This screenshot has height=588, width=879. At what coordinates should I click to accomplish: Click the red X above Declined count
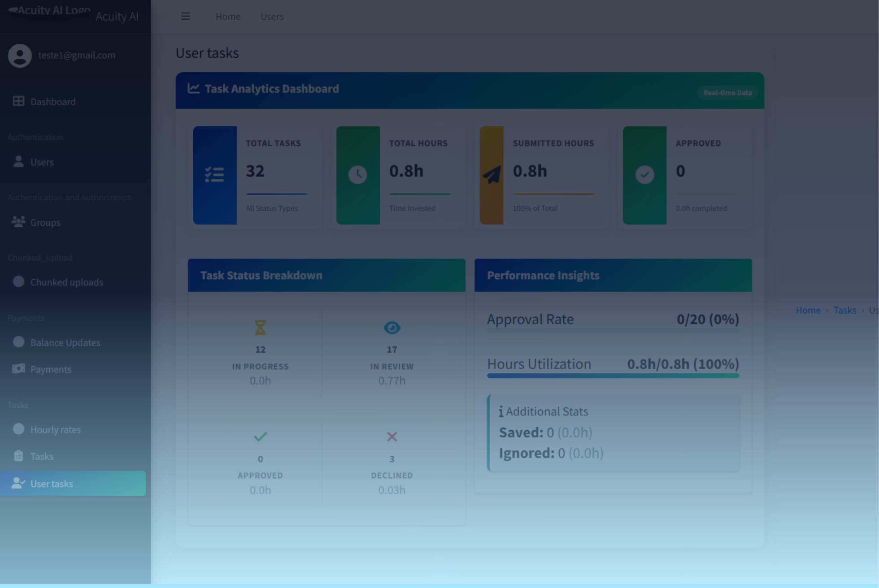coord(392,437)
